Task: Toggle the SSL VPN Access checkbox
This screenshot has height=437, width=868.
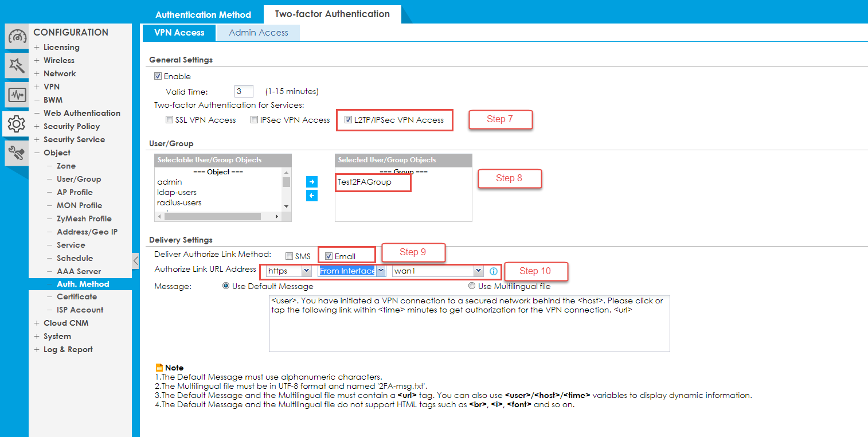Action: [x=169, y=120]
